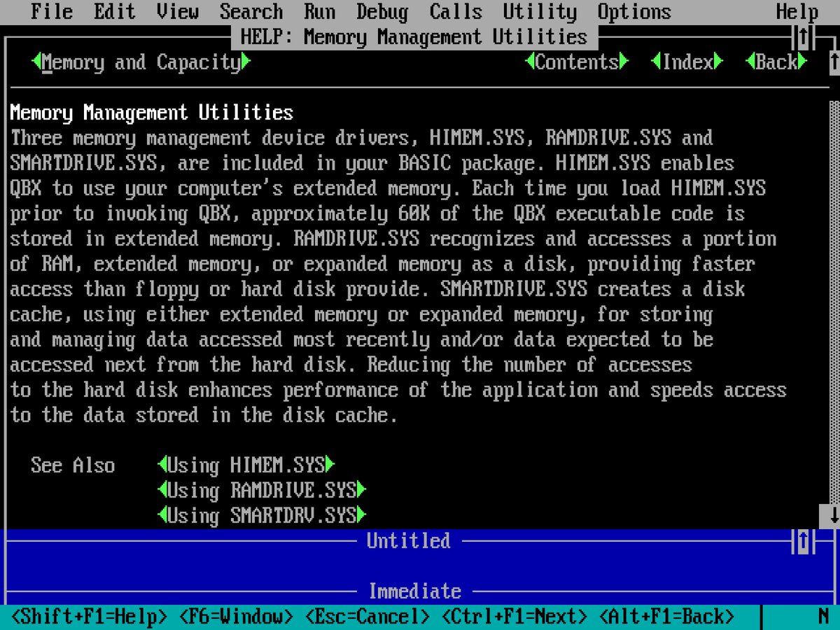
Task: Open the Edit menu
Action: click(115, 12)
